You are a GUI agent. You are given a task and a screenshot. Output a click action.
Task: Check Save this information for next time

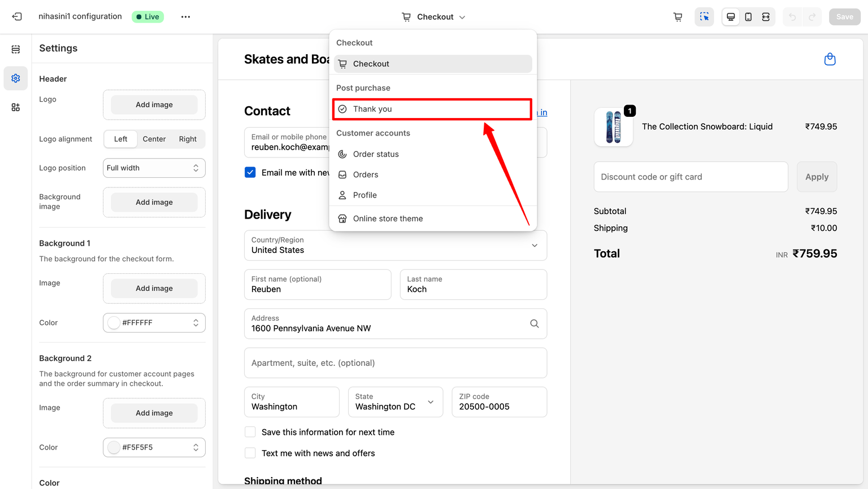pos(250,432)
